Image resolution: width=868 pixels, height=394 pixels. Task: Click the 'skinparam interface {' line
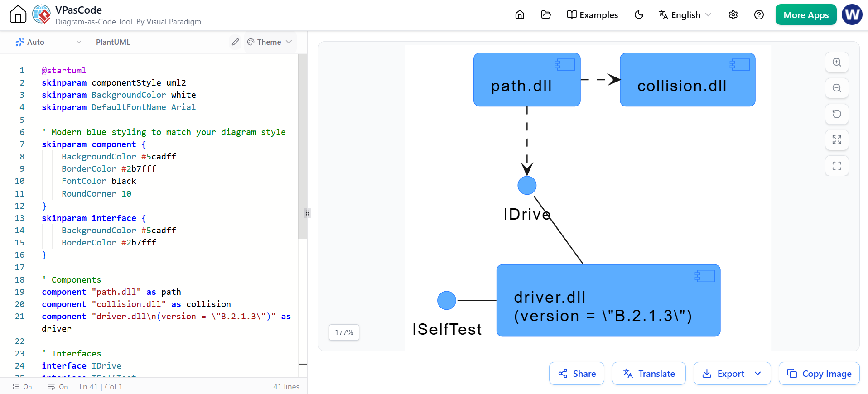click(x=94, y=218)
